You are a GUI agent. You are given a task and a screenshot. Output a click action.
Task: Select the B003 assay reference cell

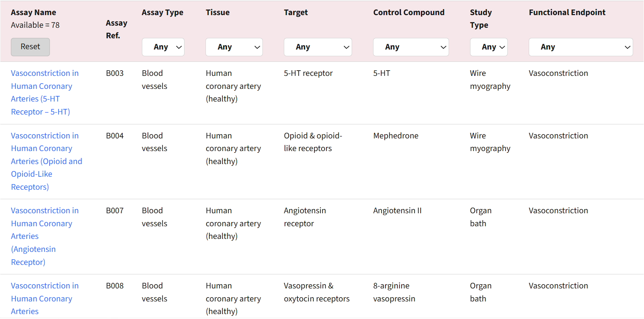click(115, 73)
